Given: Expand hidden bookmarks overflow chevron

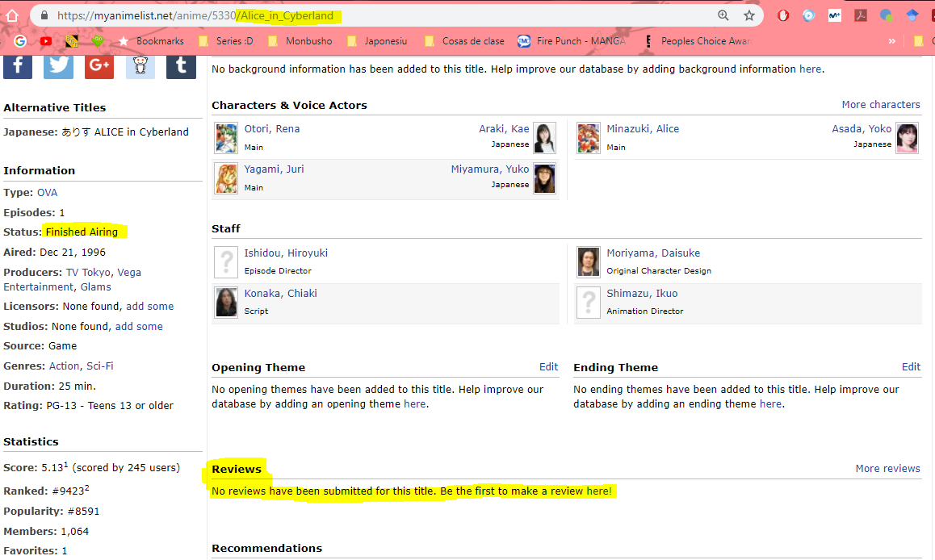Looking at the screenshot, I should click(x=891, y=41).
